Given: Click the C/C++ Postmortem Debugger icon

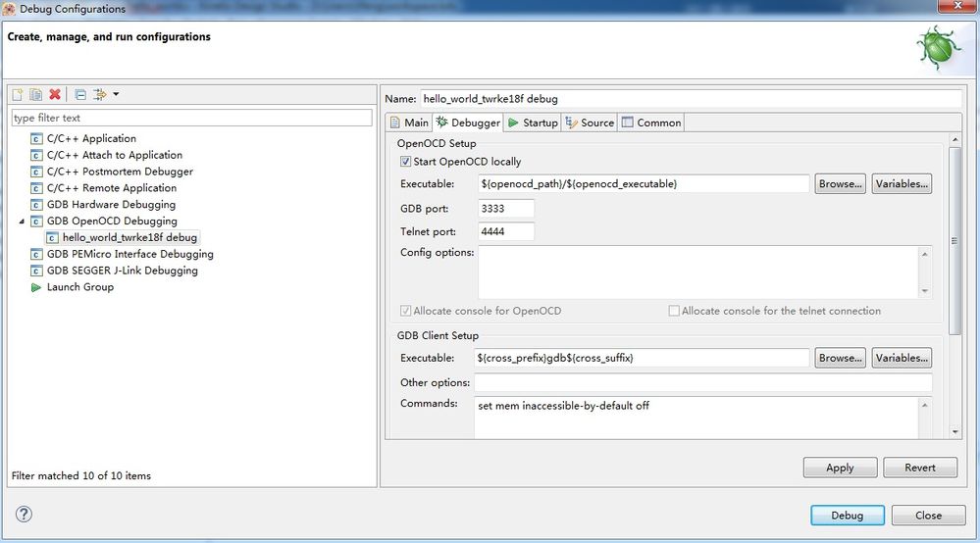Looking at the screenshot, I should click(36, 172).
